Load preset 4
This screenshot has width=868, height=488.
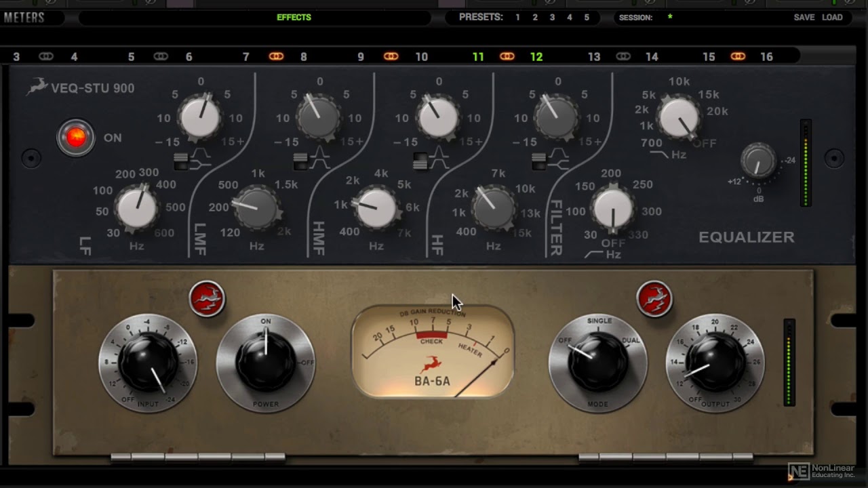[x=570, y=18]
